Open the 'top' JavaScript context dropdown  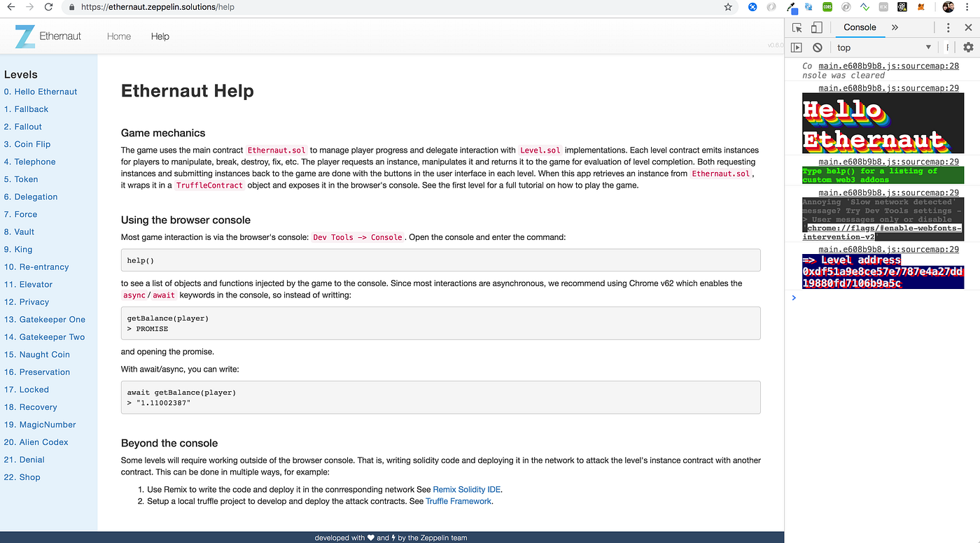coord(884,48)
